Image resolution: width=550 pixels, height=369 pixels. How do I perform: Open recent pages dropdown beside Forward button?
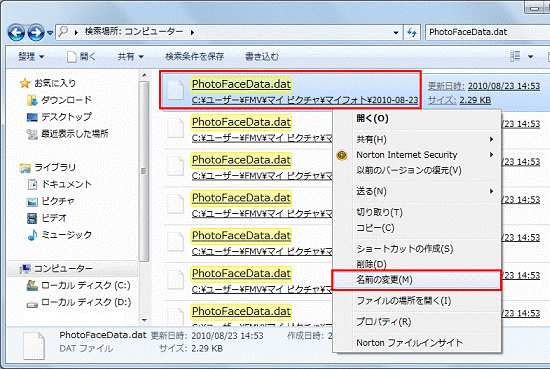click(x=50, y=33)
